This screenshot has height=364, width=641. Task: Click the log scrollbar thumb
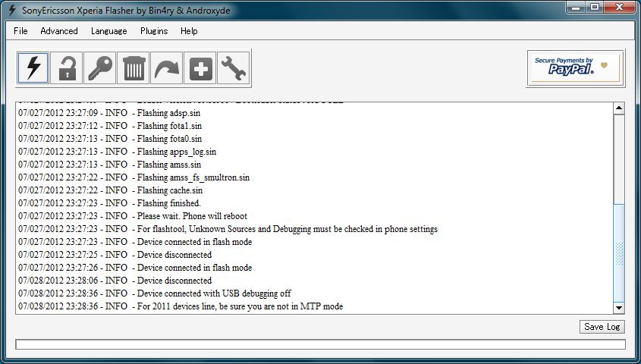(618, 253)
